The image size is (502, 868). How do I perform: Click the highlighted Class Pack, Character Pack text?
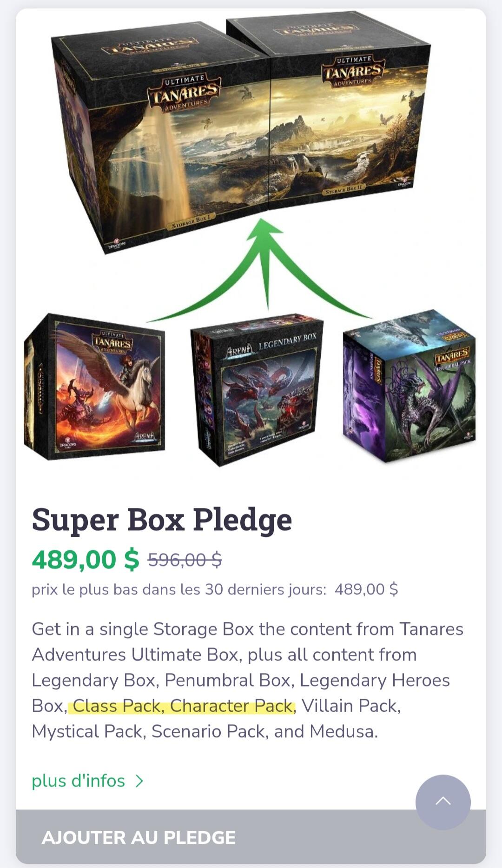(x=183, y=706)
